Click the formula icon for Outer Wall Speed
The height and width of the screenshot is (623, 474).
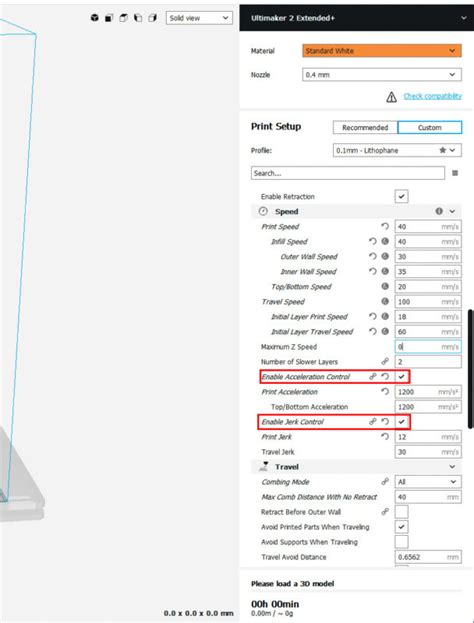coord(385,256)
